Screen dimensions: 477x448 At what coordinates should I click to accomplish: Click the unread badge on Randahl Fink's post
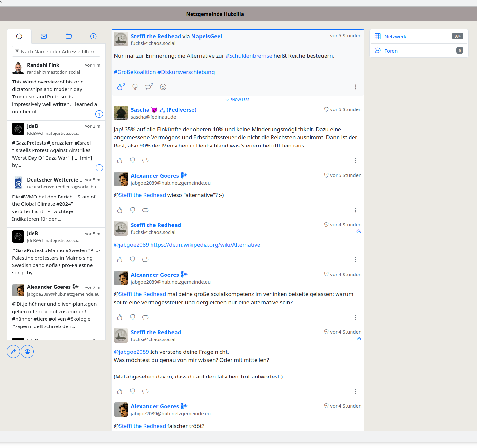pos(99,114)
